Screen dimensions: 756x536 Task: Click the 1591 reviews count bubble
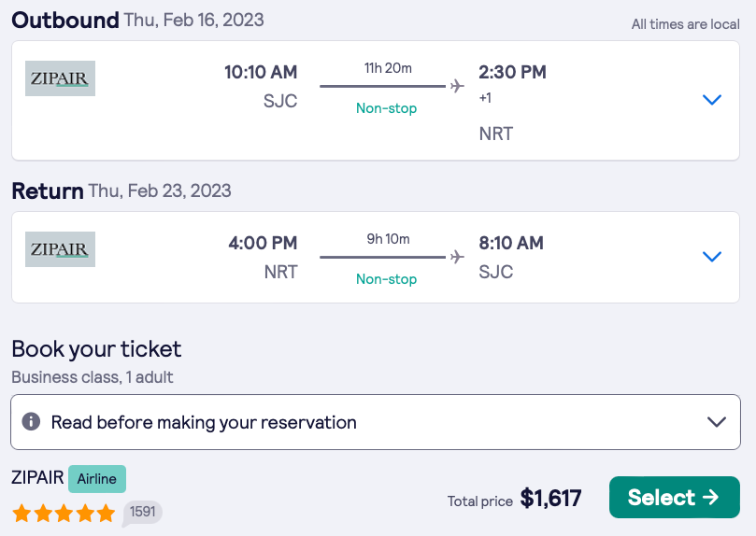point(142,512)
